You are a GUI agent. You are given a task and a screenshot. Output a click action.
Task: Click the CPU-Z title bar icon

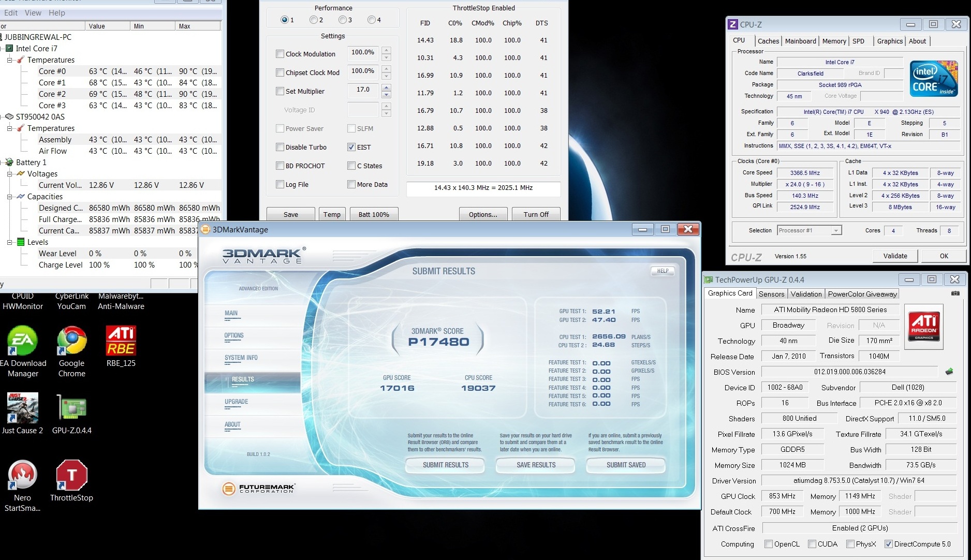pos(732,24)
